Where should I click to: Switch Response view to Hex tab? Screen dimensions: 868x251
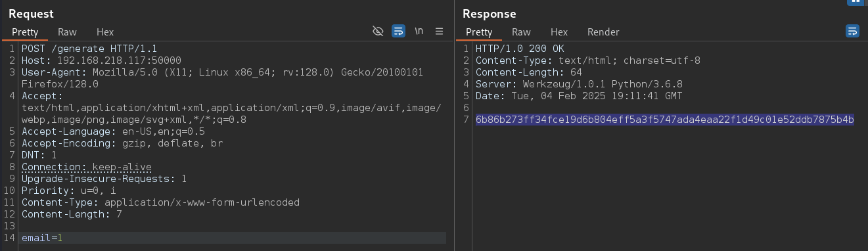click(559, 32)
